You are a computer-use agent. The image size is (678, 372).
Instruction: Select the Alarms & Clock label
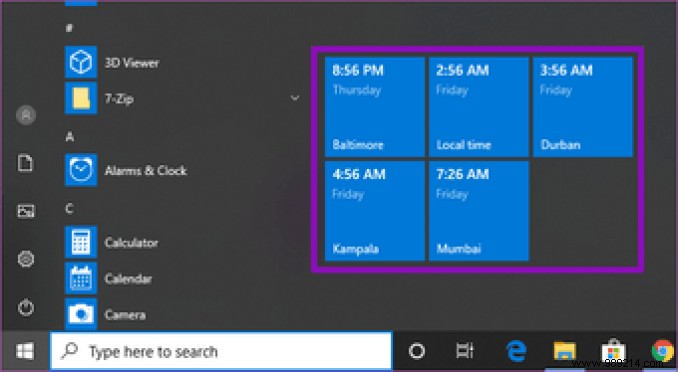pyautogui.click(x=146, y=170)
